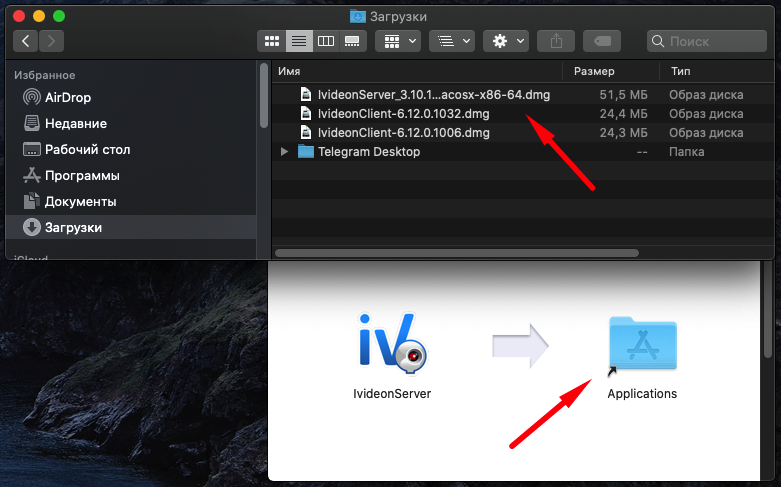Click the IvideonServer dmg file icon

point(306,95)
